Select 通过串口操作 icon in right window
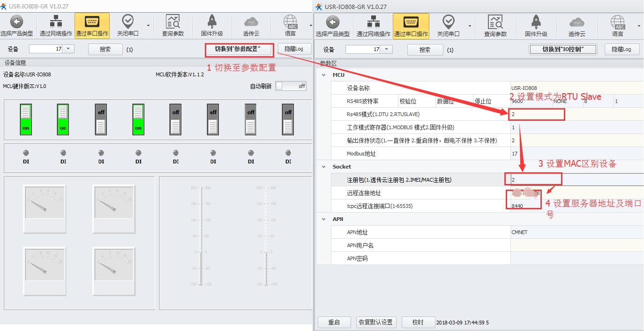The width and height of the screenshot is (644, 331). (x=411, y=22)
